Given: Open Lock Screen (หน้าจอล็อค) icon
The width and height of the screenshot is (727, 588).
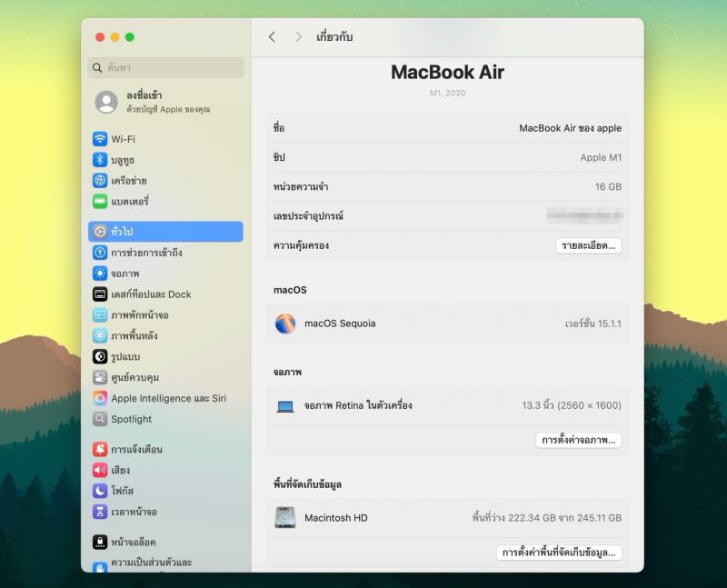Looking at the screenshot, I should click(100, 542).
